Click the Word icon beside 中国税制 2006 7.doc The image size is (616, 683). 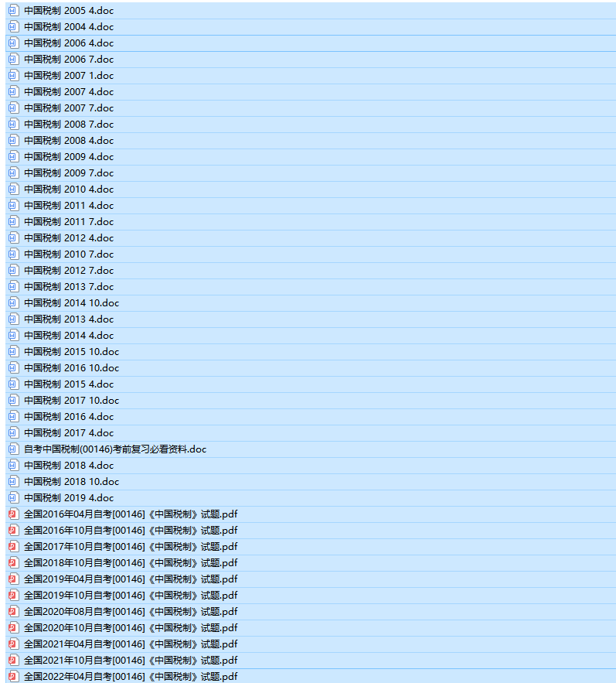coord(13,60)
